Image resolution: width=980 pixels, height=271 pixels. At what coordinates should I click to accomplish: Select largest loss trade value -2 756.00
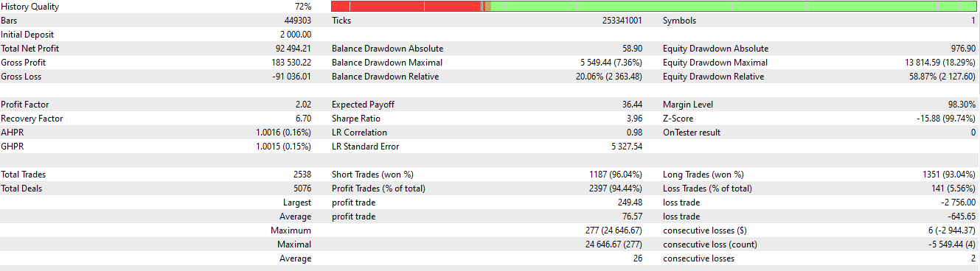(x=959, y=203)
